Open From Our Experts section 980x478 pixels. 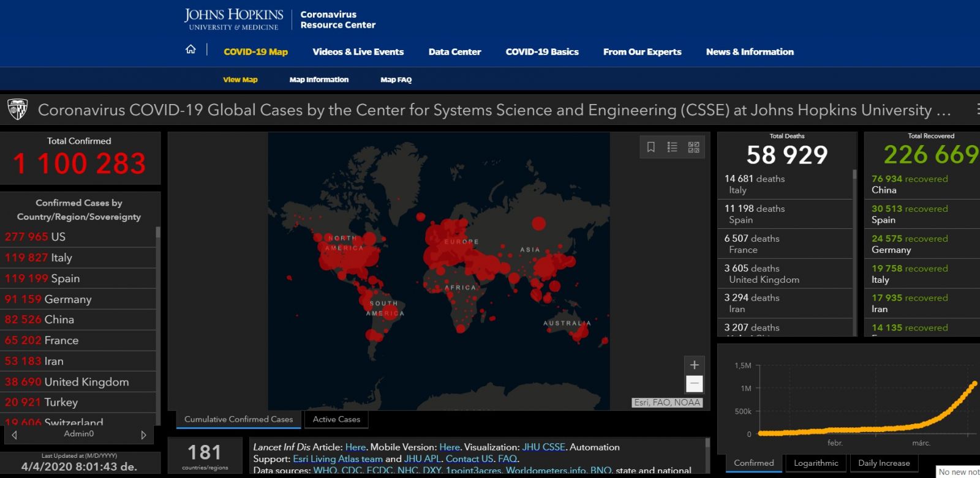tap(642, 52)
